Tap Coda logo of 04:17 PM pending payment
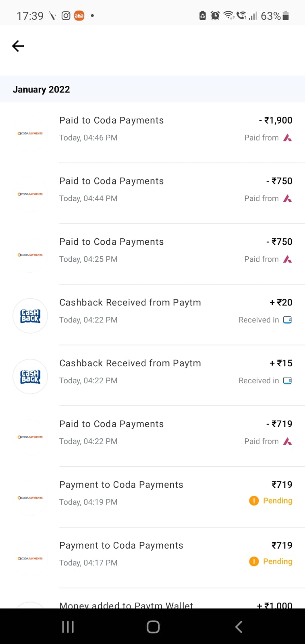 [30, 559]
